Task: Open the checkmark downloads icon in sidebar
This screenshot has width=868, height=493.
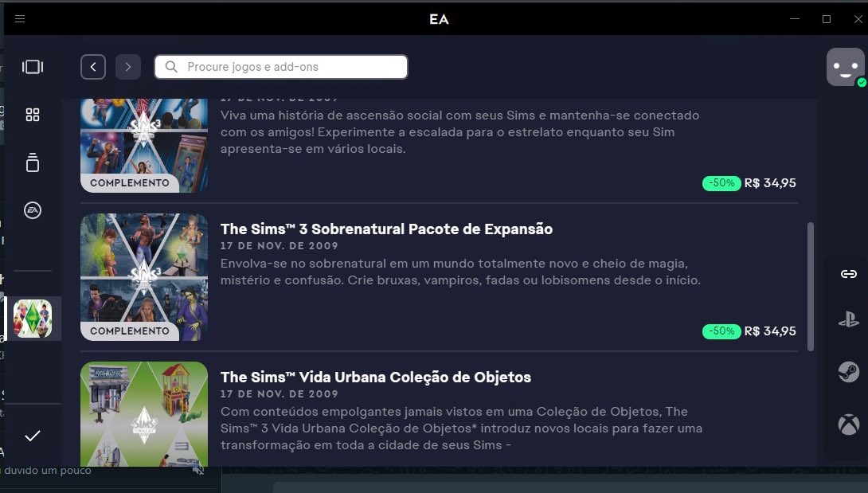Action: [33, 436]
